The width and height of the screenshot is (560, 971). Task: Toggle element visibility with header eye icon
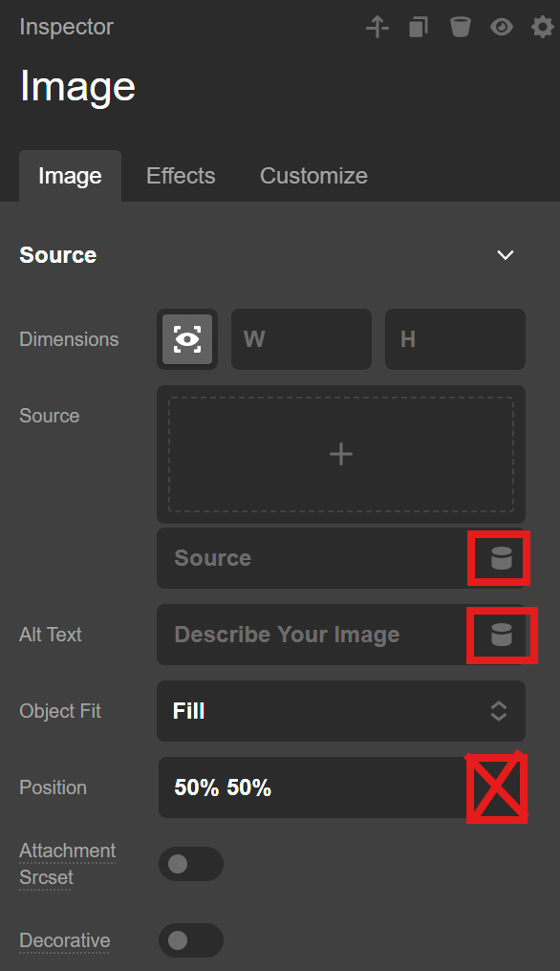(502, 28)
